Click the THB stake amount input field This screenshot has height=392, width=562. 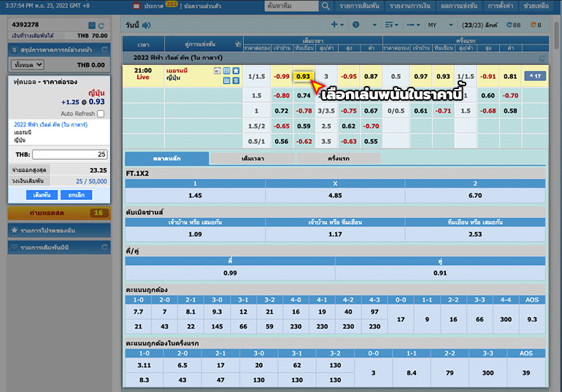(x=69, y=154)
